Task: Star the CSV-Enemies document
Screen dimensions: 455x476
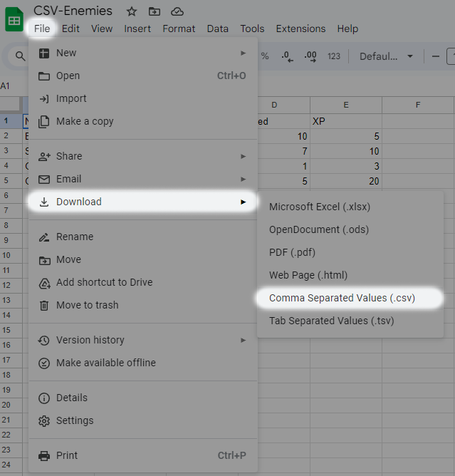Action: tap(131, 12)
